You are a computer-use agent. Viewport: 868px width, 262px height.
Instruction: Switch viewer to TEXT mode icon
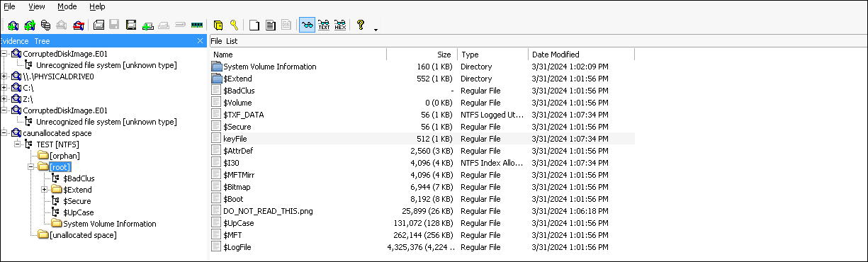(x=324, y=25)
